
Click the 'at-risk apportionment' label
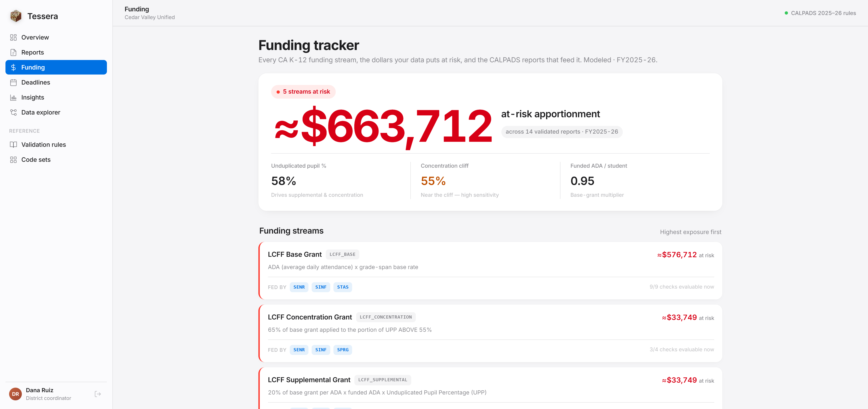pyautogui.click(x=550, y=114)
